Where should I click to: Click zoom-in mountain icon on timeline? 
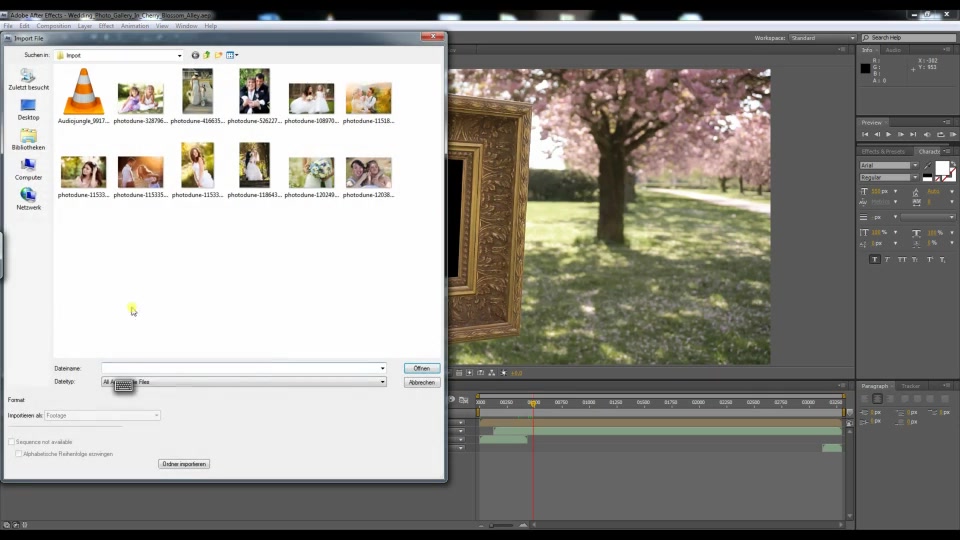pos(523,525)
